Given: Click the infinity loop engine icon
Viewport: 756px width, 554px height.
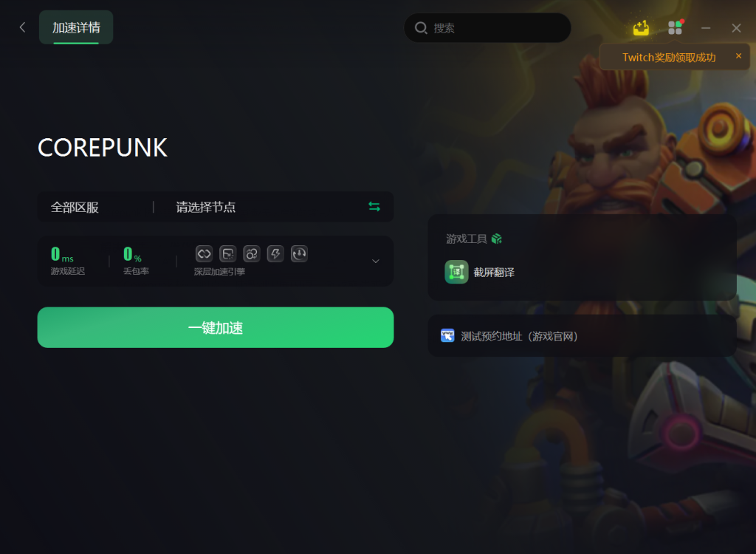Looking at the screenshot, I should [x=204, y=254].
